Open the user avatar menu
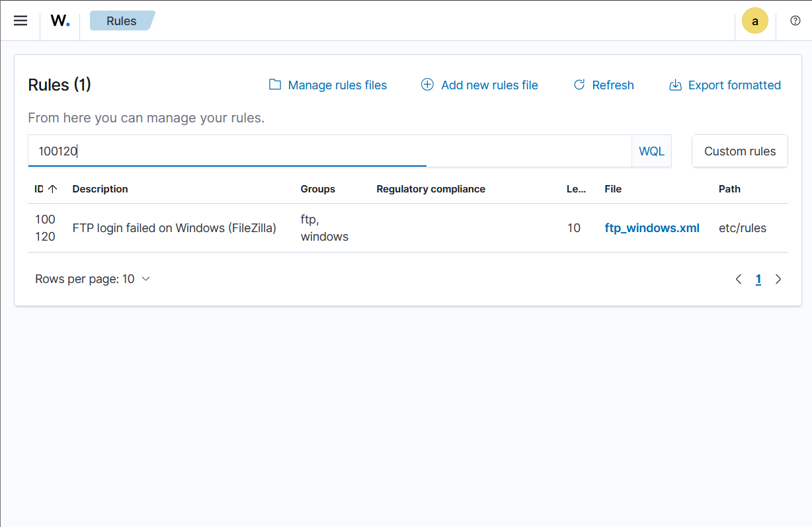 click(754, 20)
